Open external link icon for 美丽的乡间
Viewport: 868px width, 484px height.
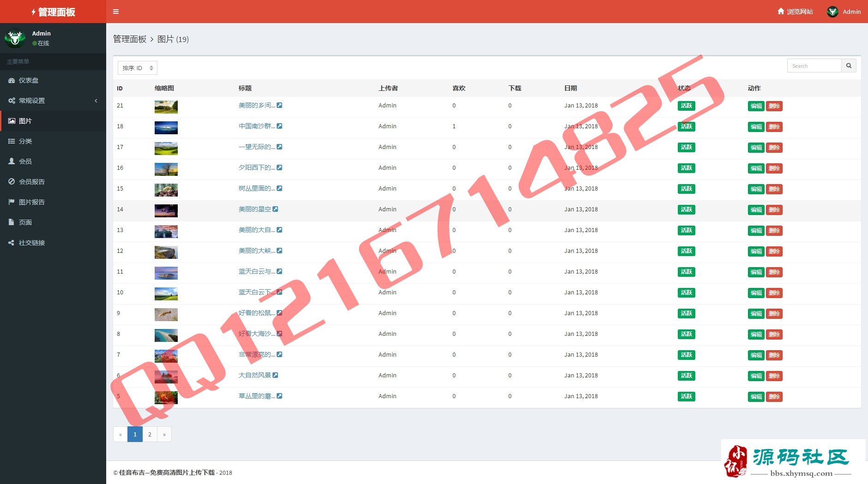click(x=279, y=105)
